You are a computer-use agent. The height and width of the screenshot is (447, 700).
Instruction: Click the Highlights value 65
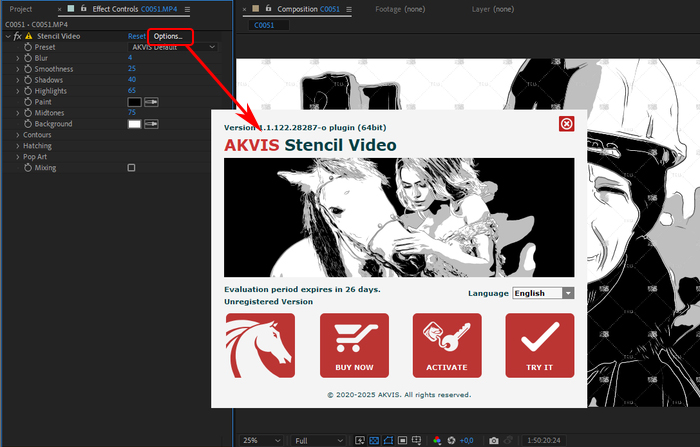tap(132, 91)
